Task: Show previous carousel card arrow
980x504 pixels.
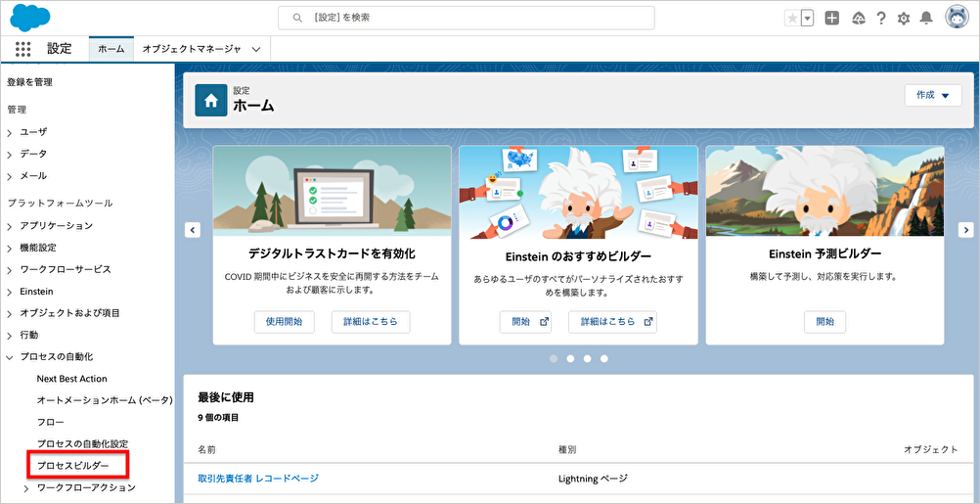Action: (193, 229)
